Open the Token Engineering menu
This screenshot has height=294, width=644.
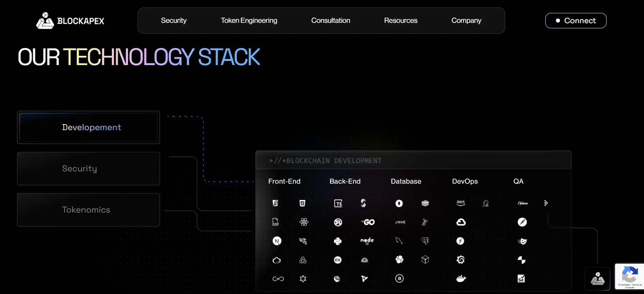[249, 20]
